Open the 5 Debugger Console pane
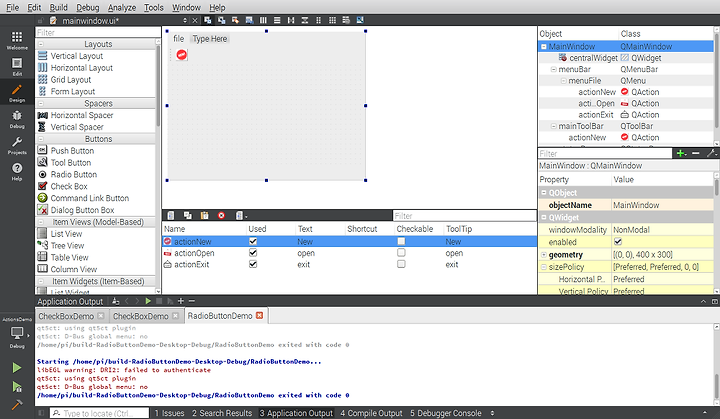The height and width of the screenshot is (419, 720). coord(445,413)
